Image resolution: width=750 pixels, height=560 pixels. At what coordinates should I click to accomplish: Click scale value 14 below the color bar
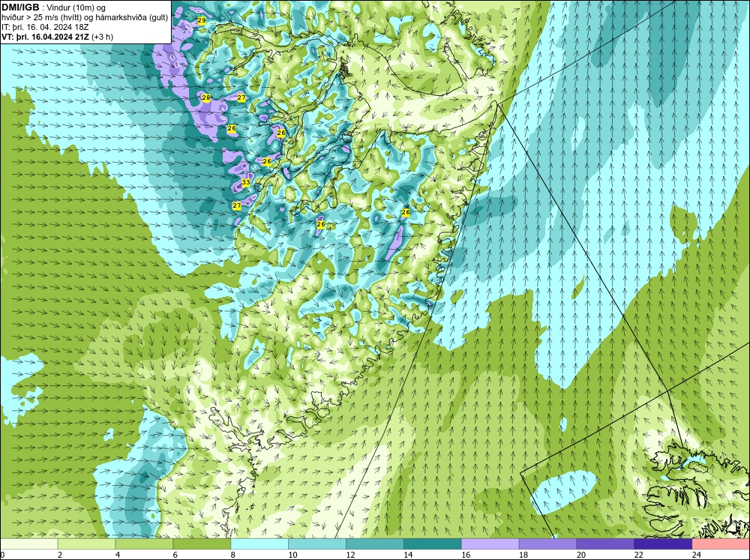408,555
